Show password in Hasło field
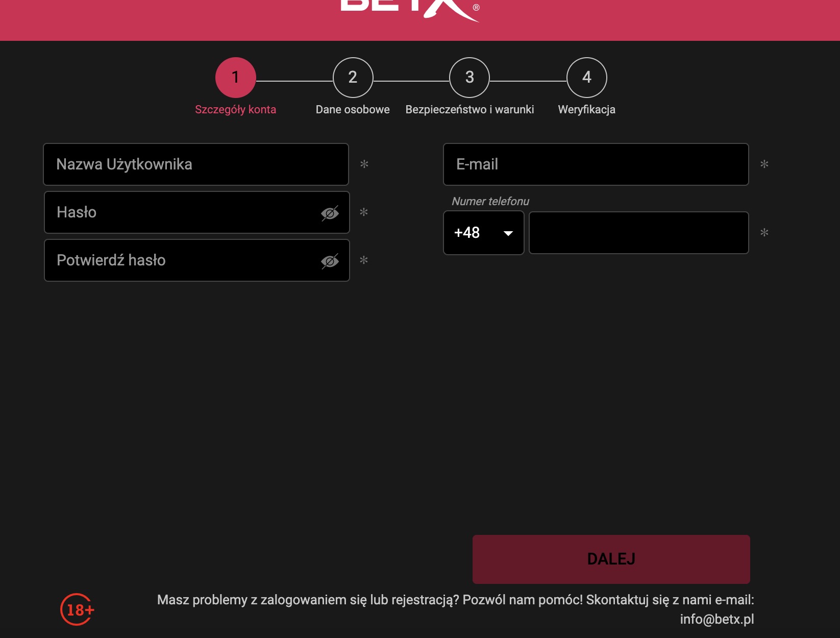The image size is (840, 638). pyautogui.click(x=330, y=213)
